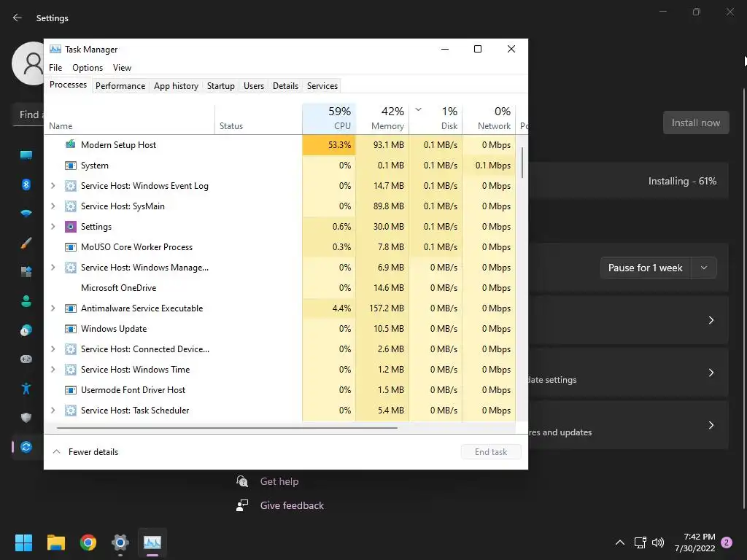Sort processes by CPU column
This screenshot has height=560, width=747.
click(x=329, y=119)
